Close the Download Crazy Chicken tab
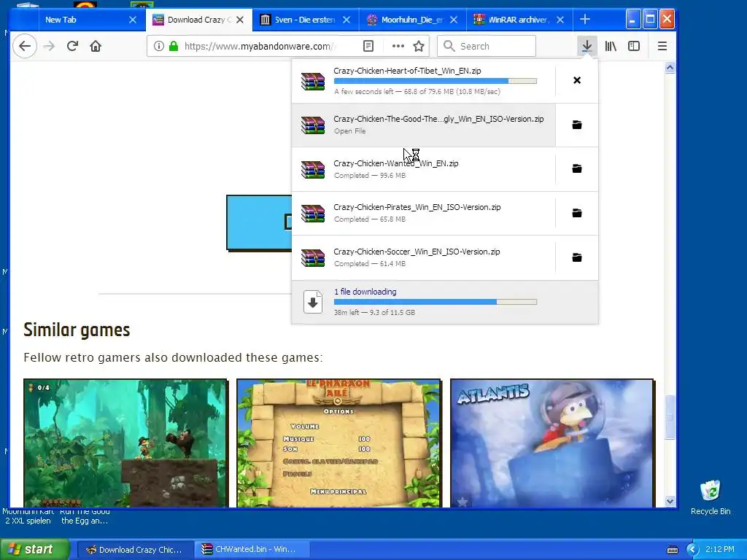The width and height of the screenshot is (747, 560). pos(240,20)
